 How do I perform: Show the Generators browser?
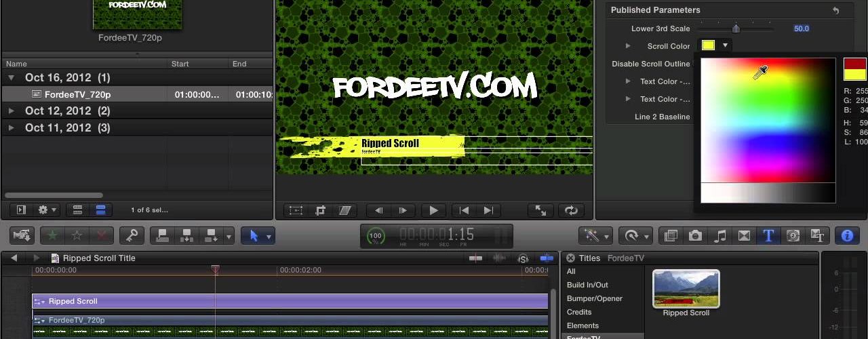coord(793,236)
